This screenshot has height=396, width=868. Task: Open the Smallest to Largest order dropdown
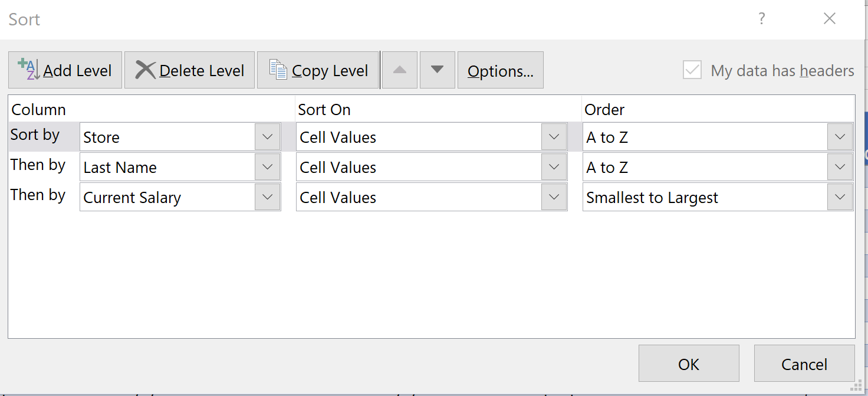[x=840, y=197]
